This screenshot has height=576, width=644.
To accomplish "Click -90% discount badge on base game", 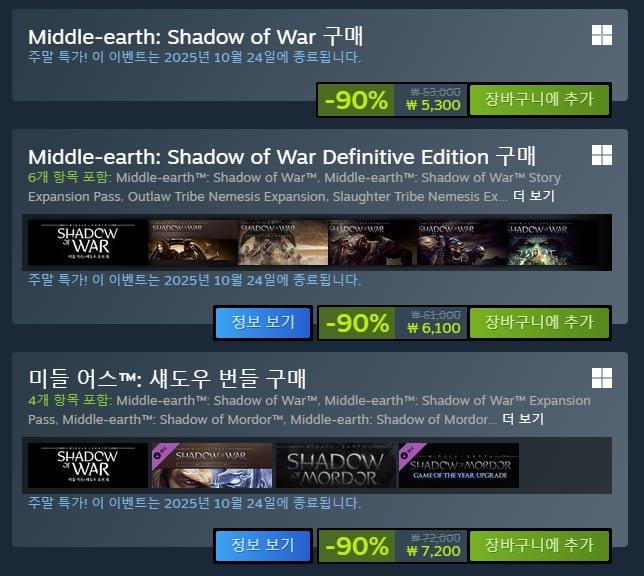I will point(356,100).
